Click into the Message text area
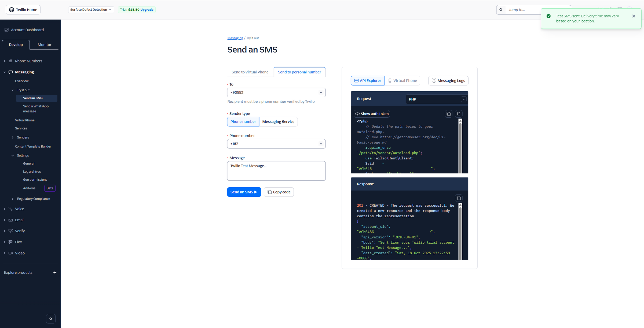 (x=276, y=171)
